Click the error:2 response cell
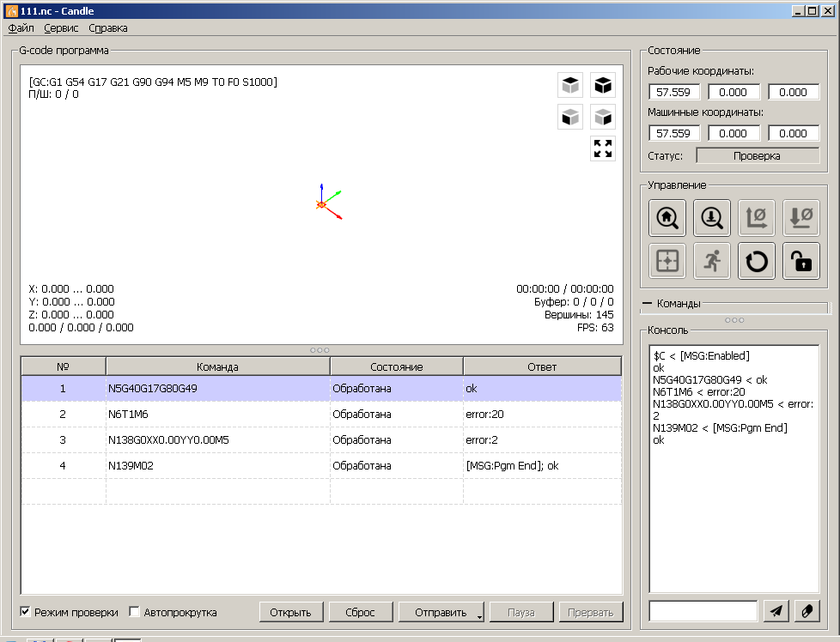The image size is (840, 642). click(x=542, y=440)
